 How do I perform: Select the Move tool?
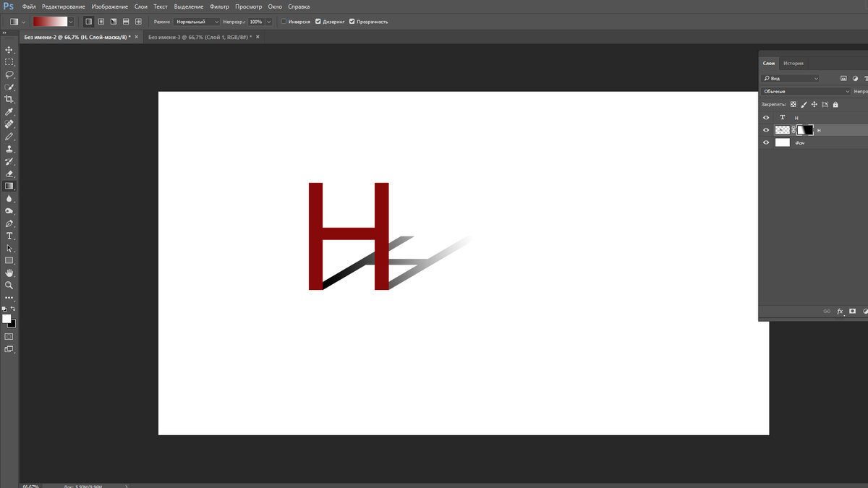coord(9,50)
